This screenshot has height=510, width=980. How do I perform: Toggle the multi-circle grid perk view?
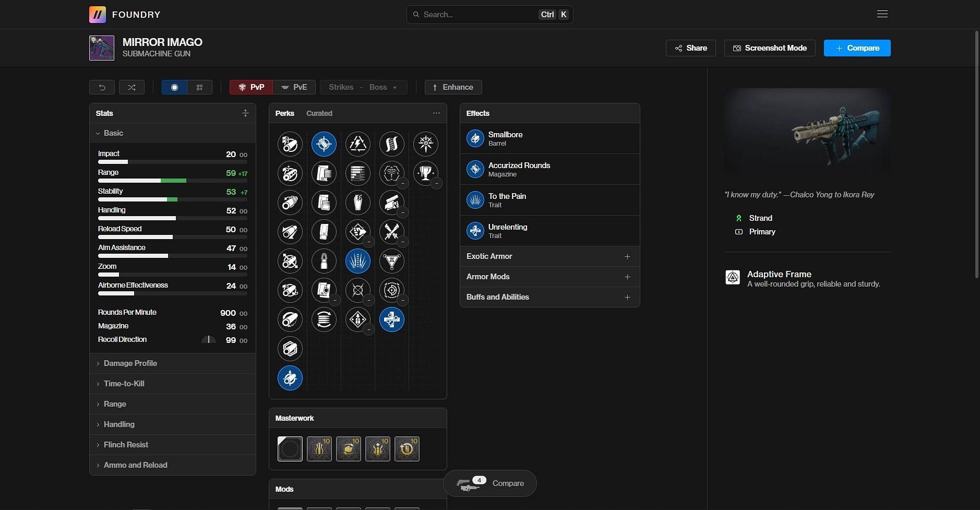(x=199, y=87)
